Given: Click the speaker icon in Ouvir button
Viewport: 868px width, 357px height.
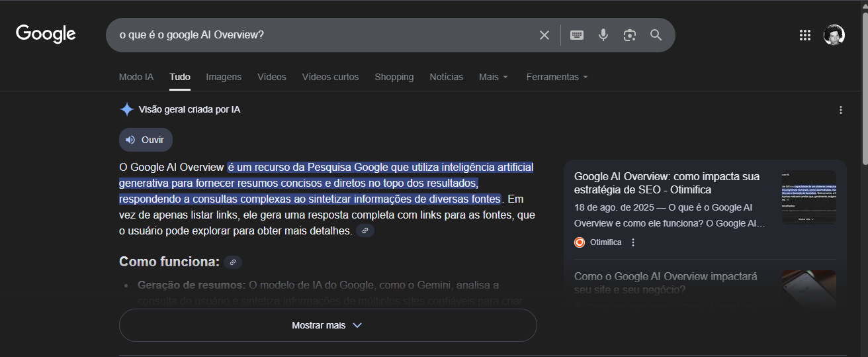Looking at the screenshot, I should point(130,140).
